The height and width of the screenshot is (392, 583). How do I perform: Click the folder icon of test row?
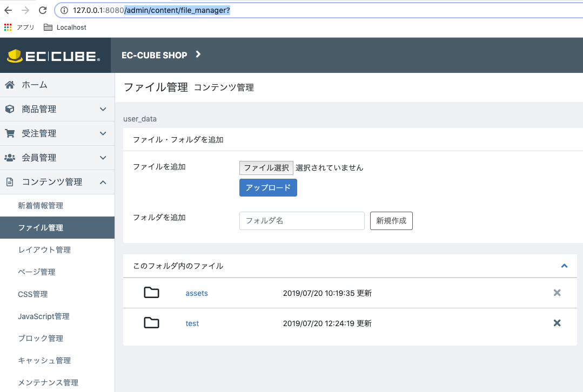pos(151,323)
